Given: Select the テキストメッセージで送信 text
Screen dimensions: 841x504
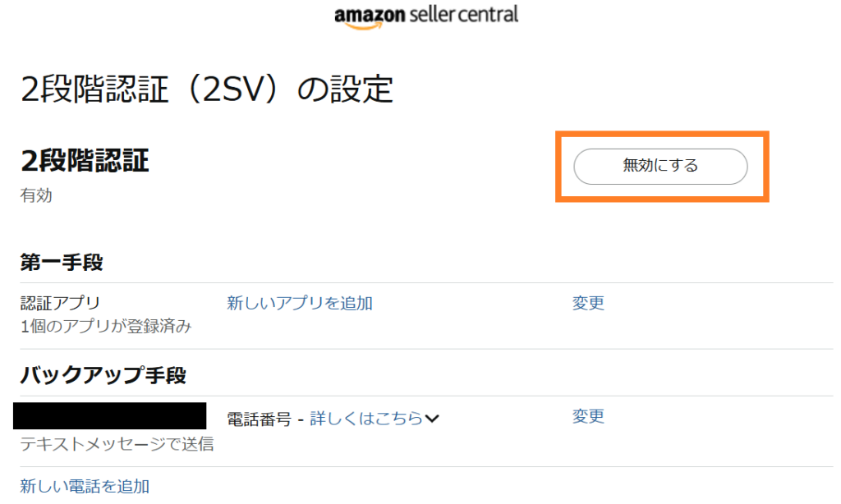Looking at the screenshot, I should (x=117, y=443).
